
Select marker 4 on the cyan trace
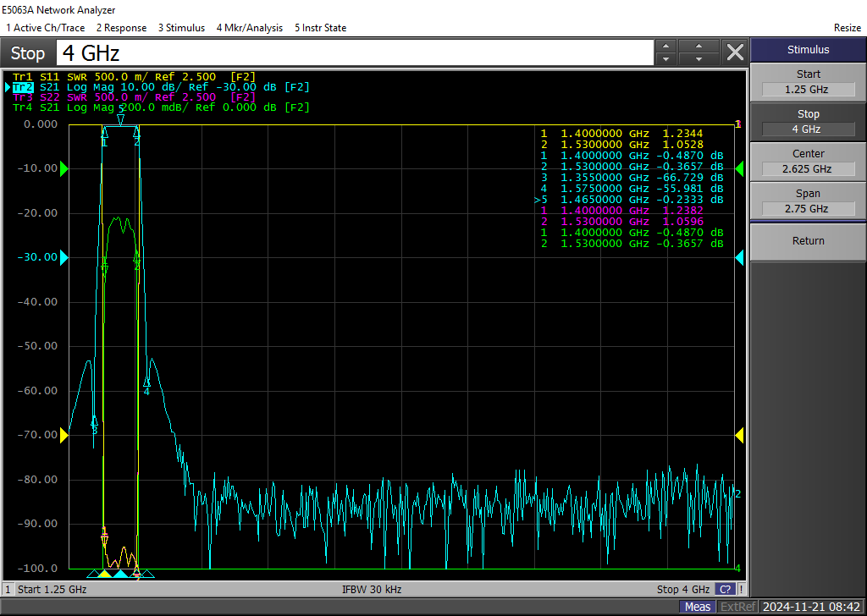146,383
